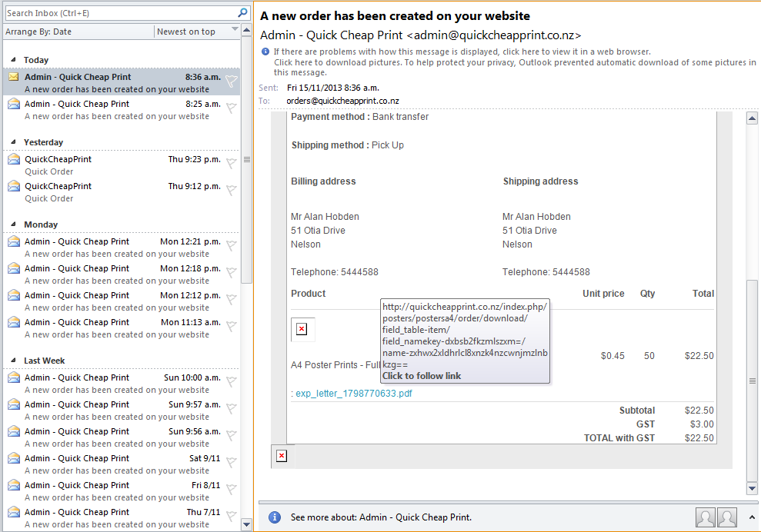Open the Sun 9:57 a.m. Admin order email
The width and height of the screenshot is (761, 532).
122,411
